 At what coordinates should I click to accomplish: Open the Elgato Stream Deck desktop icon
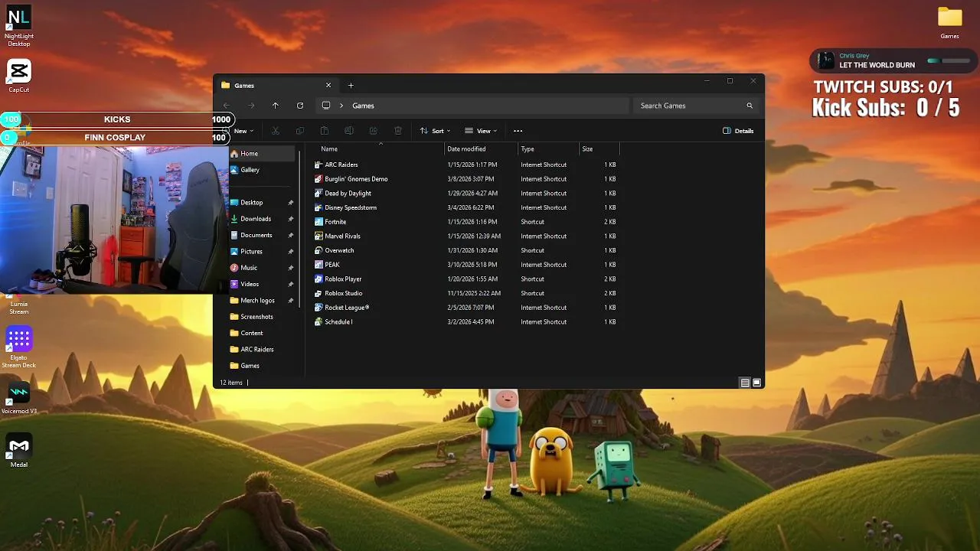[x=19, y=347]
